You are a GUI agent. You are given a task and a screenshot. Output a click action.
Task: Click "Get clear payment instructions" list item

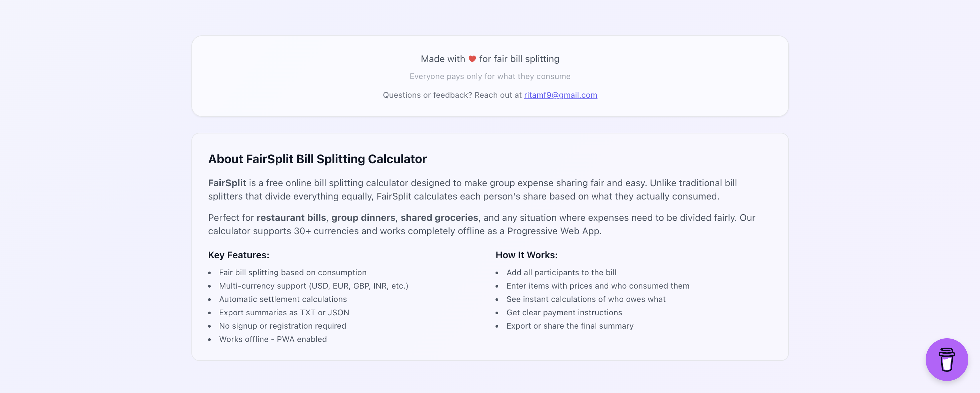[564, 312]
